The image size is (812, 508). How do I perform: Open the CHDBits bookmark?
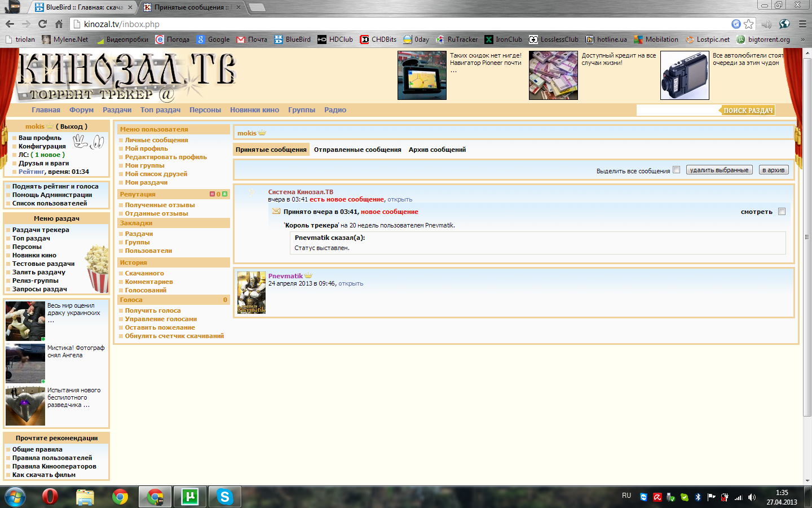[378, 40]
